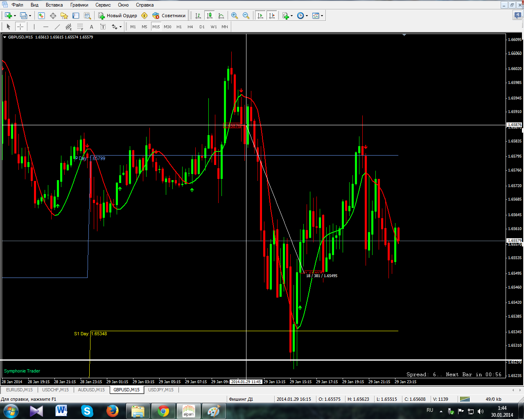Screen dimensions: 524x420
Task: Open the Файл menu
Action: click(x=17, y=5)
